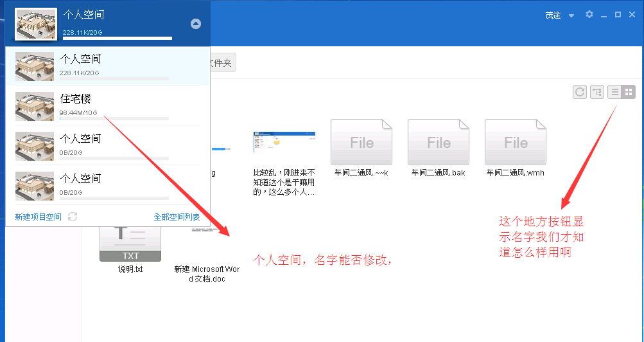The width and height of the screenshot is (644, 342).
Task: Open the 全部空间列表 link
Action: [x=177, y=217]
